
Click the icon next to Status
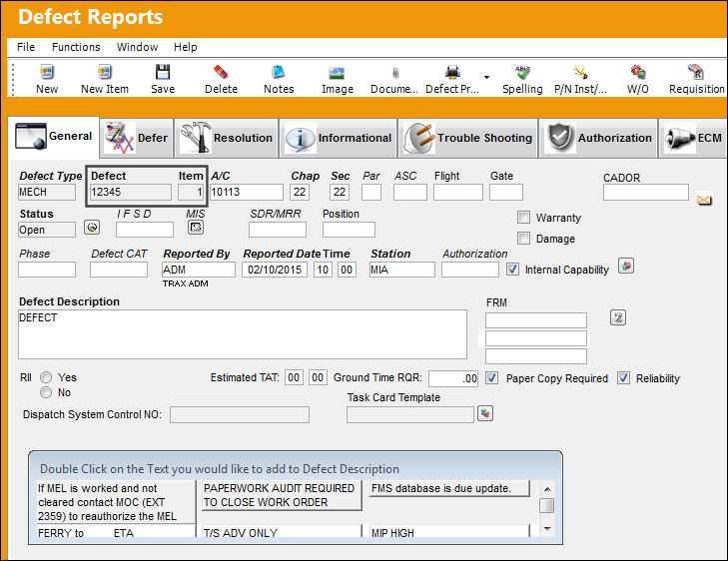(x=92, y=228)
